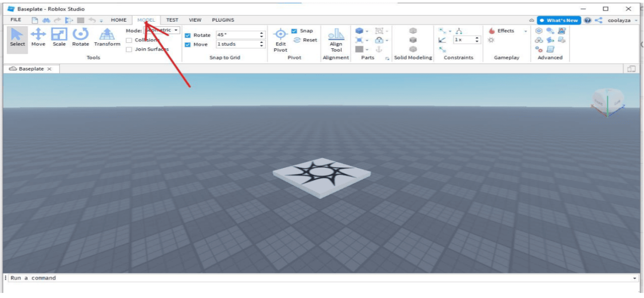644x298 pixels.
Task: Open the Part insertion dropdown in Parts
Action: (366, 31)
